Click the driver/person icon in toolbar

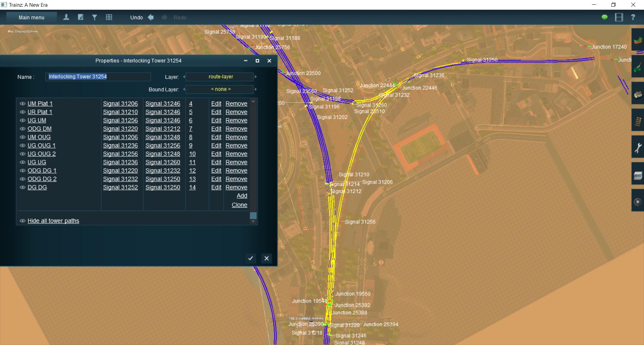tap(66, 17)
